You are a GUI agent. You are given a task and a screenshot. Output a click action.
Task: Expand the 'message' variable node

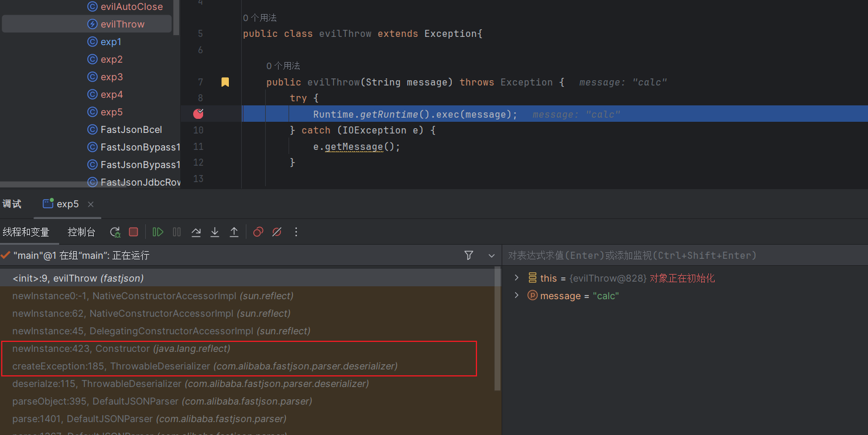(x=516, y=295)
